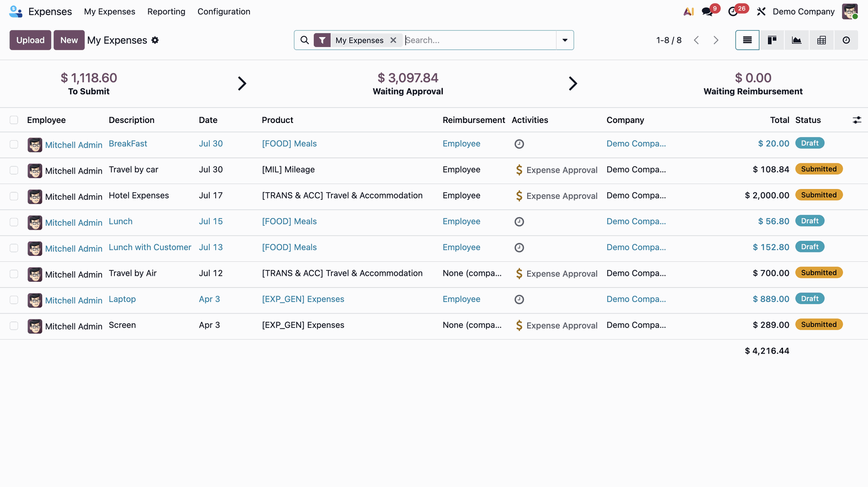Check the Travel by car row checkbox
The height and width of the screenshot is (487, 868).
[x=14, y=170]
